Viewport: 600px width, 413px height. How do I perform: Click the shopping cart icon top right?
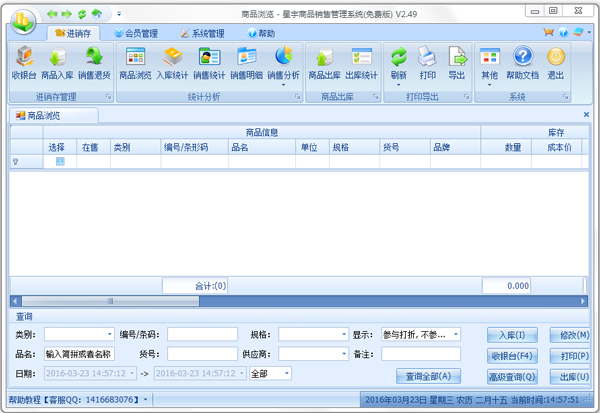[x=549, y=33]
